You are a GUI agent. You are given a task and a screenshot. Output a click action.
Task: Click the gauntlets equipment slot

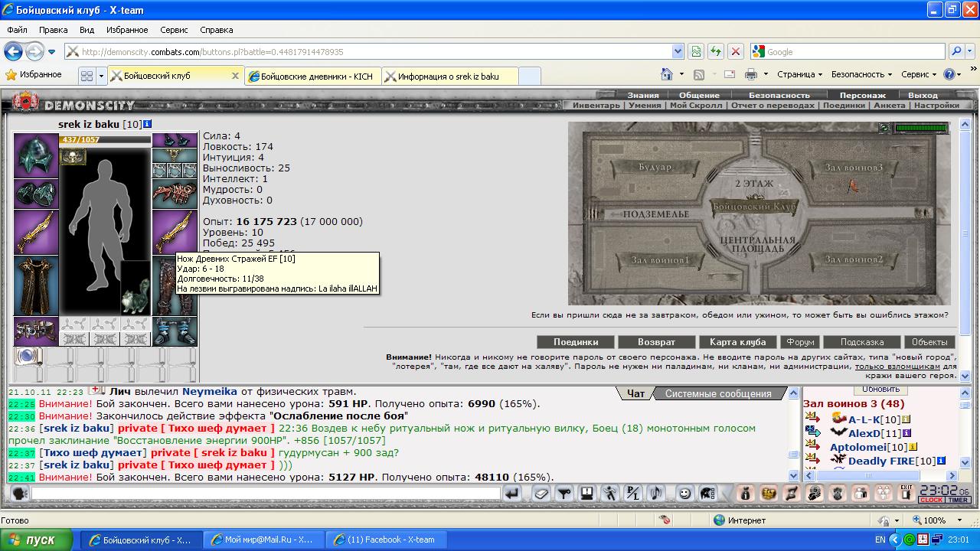pos(36,194)
